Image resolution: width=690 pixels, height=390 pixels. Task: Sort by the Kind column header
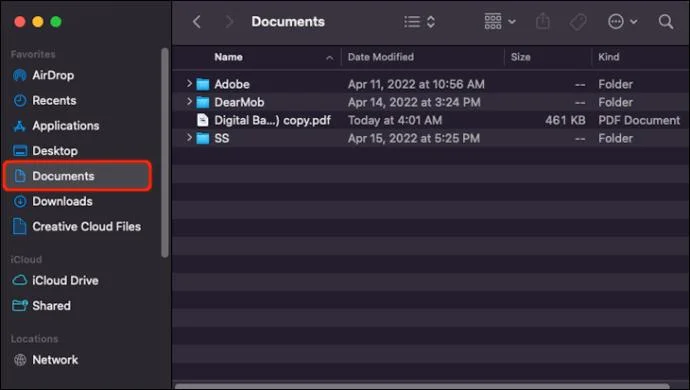point(609,57)
